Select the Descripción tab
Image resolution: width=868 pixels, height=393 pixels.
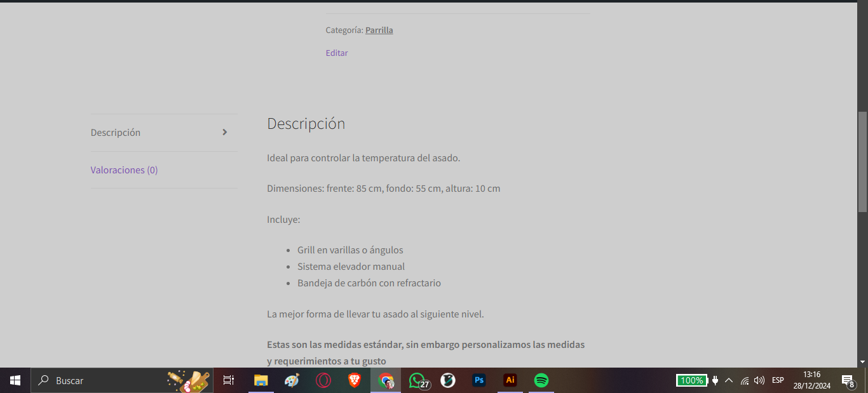tap(116, 133)
